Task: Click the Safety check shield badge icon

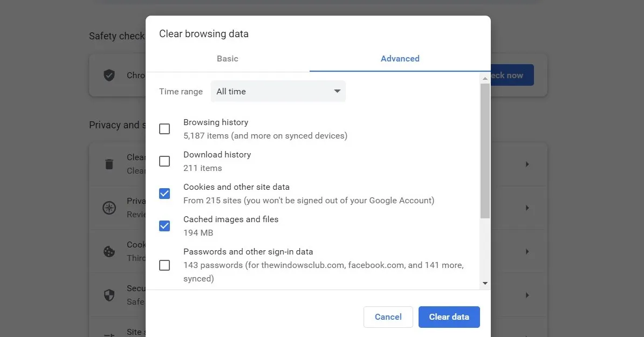Action: 109,75
